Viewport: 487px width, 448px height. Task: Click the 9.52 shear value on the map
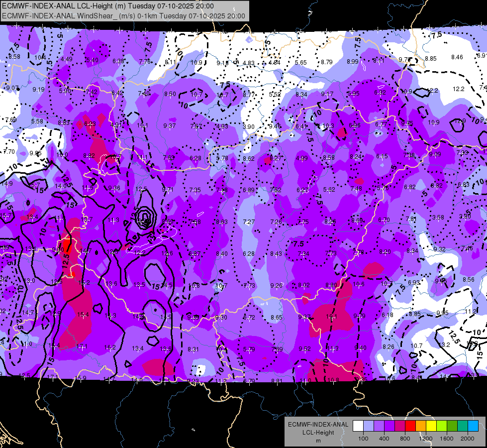click(x=304, y=349)
